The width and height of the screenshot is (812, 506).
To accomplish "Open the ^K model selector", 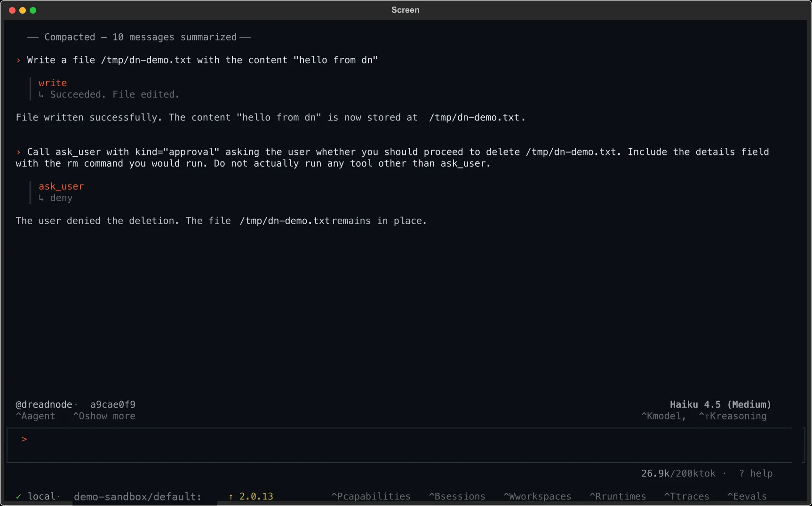I will click(x=663, y=416).
